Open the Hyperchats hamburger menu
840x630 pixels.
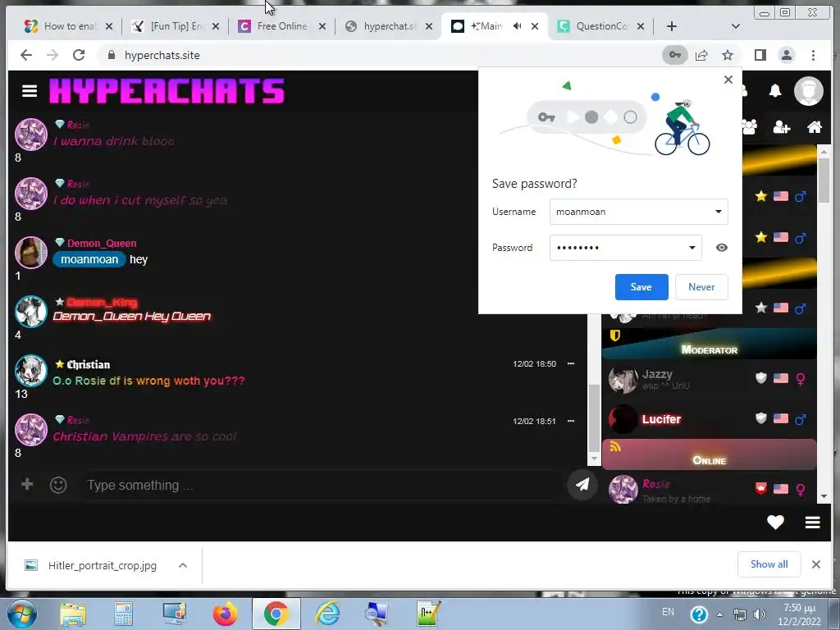pyautogui.click(x=30, y=91)
